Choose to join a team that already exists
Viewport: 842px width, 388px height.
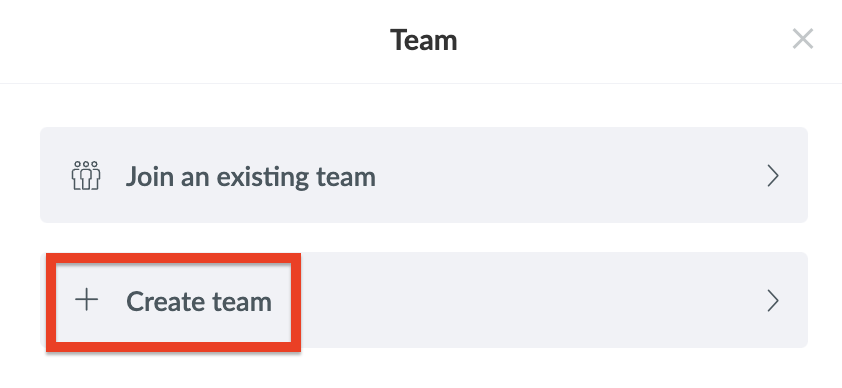coord(424,175)
